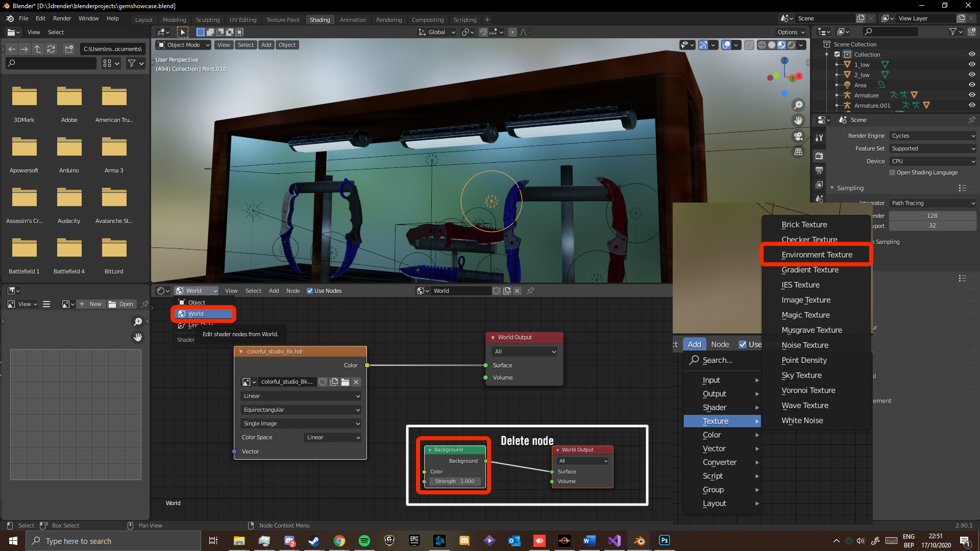Open the Equirectangular projection dropdown
The image size is (980, 551).
click(301, 410)
